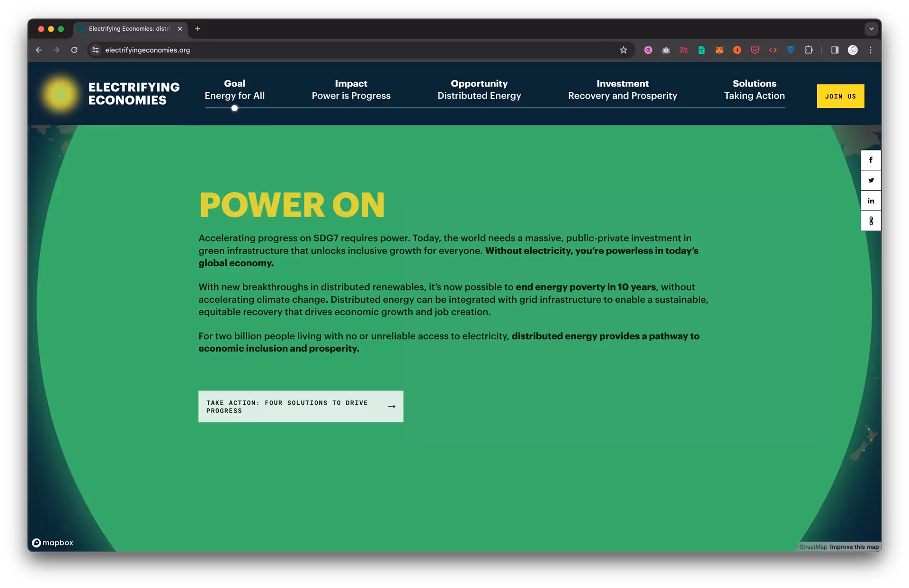This screenshot has height=588, width=909.
Task: Open Chrome three-dot menu
Action: (870, 50)
